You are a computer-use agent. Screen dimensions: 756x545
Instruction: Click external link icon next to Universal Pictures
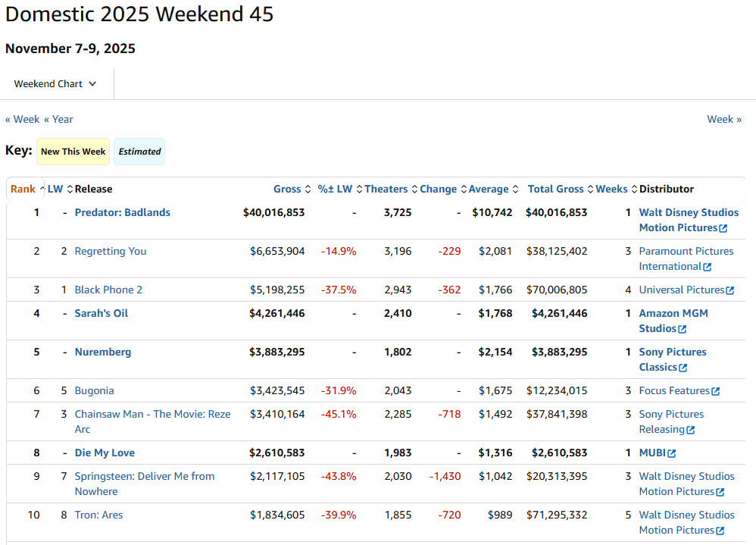730,290
